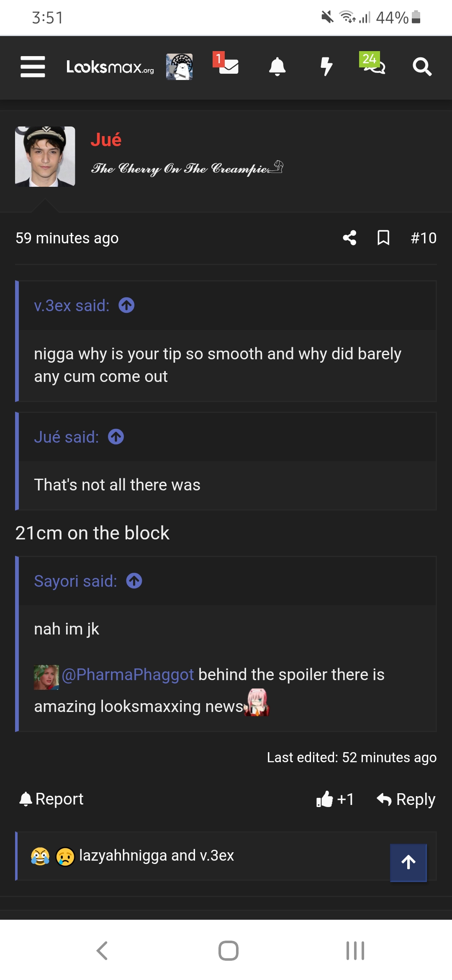Jump to Jué's quoted post arrow
Screen dimensions: 452x980
[x=116, y=437]
